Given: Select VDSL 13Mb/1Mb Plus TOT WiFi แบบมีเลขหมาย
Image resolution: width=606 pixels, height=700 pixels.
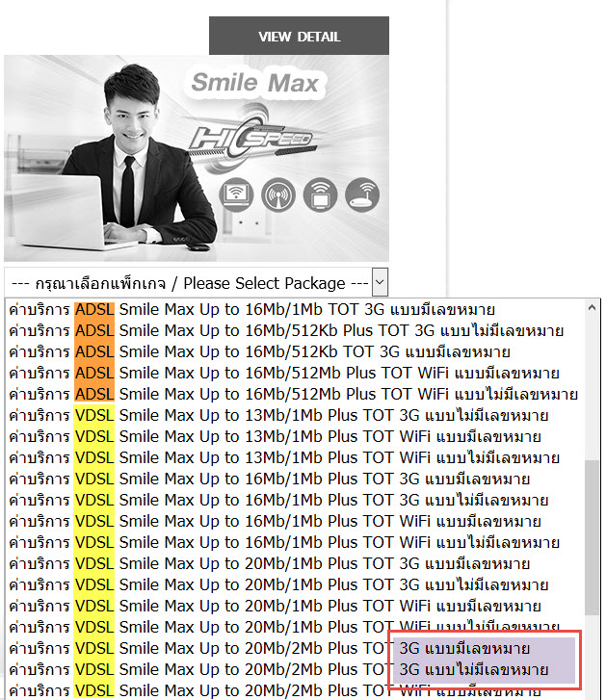Looking at the screenshot, I should pyautogui.click(x=295, y=436).
